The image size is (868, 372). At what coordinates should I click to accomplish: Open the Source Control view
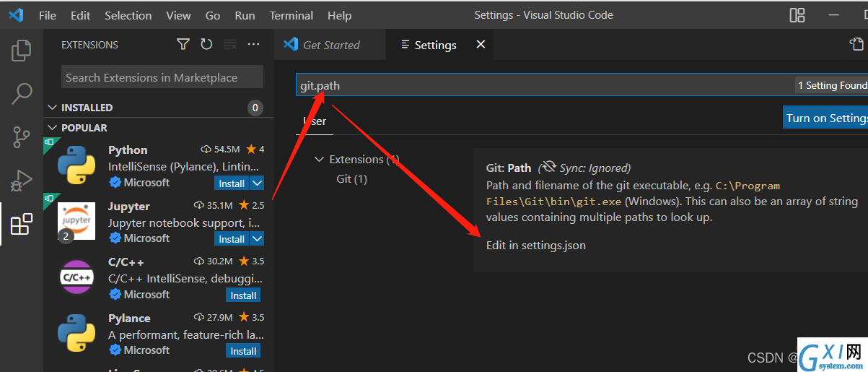coord(22,136)
